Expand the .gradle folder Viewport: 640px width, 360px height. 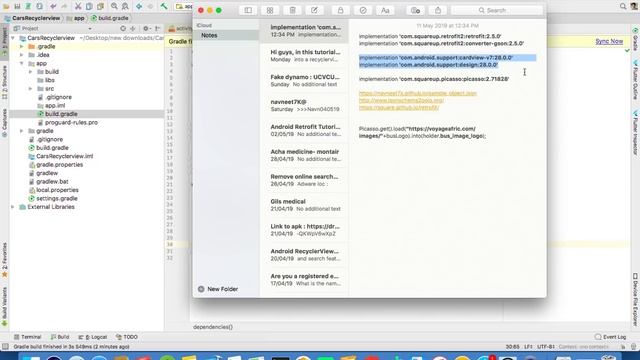click(22, 47)
